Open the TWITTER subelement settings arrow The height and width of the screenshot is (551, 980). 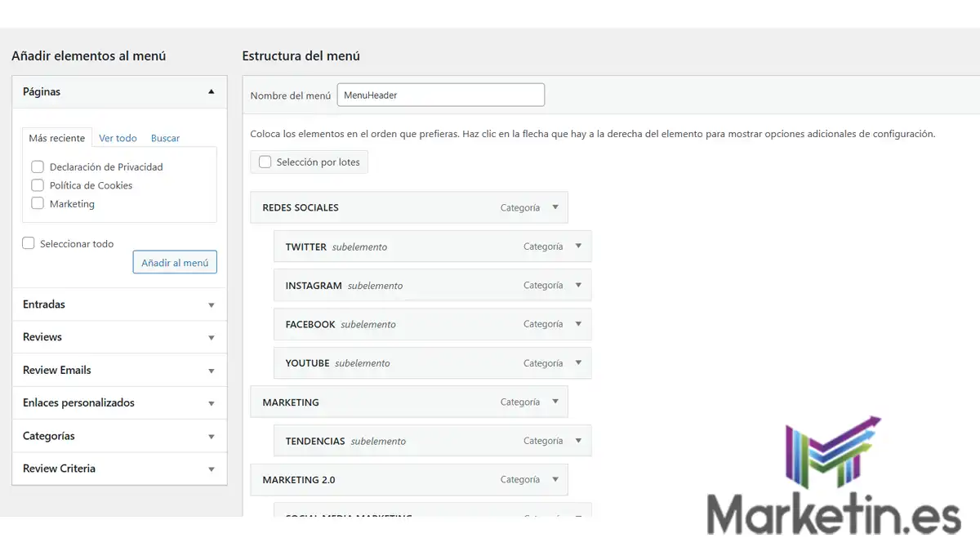coord(580,246)
